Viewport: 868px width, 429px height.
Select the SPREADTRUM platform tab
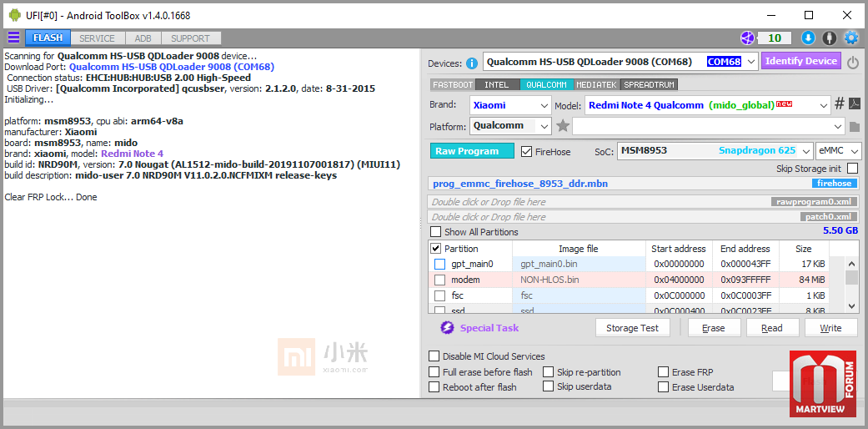click(x=650, y=85)
